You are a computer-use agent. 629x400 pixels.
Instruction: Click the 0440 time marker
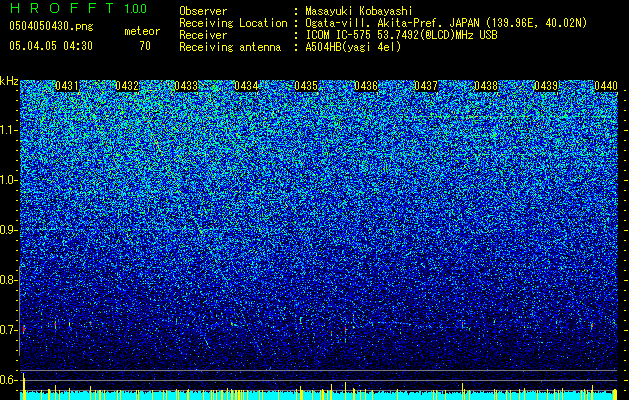click(x=606, y=86)
